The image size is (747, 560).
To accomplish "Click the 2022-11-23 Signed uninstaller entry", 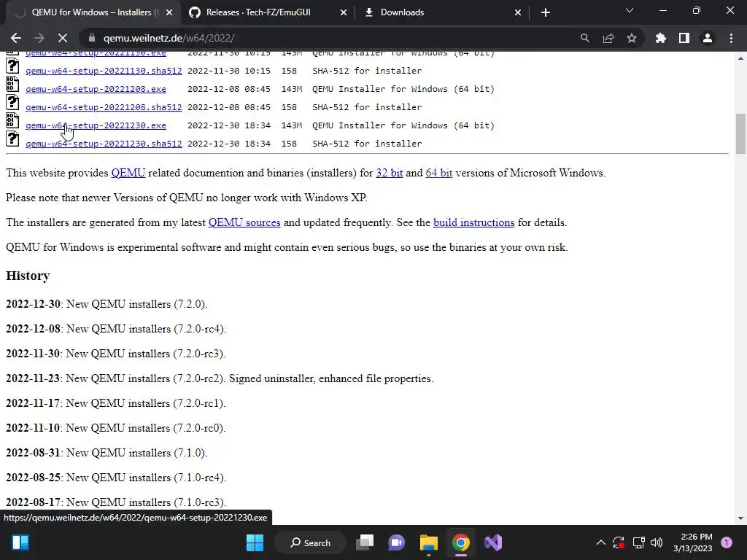I will 220,378.
